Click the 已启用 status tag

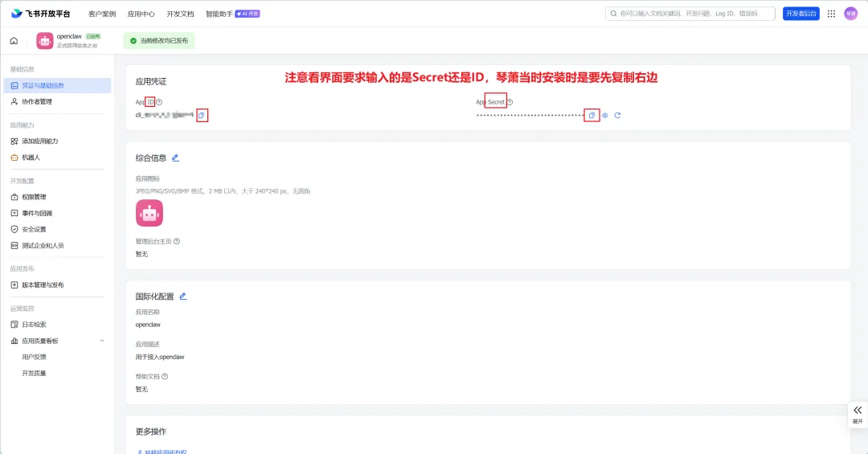click(93, 36)
